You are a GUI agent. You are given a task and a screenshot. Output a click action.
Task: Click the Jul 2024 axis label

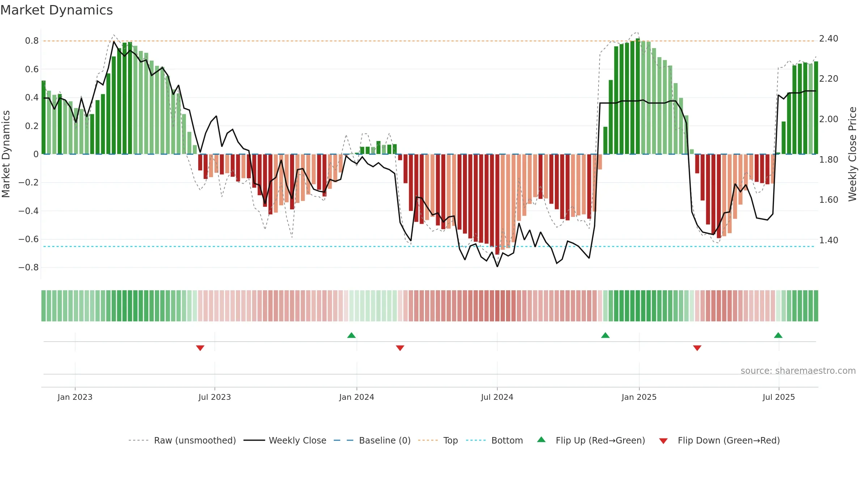tap(497, 397)
